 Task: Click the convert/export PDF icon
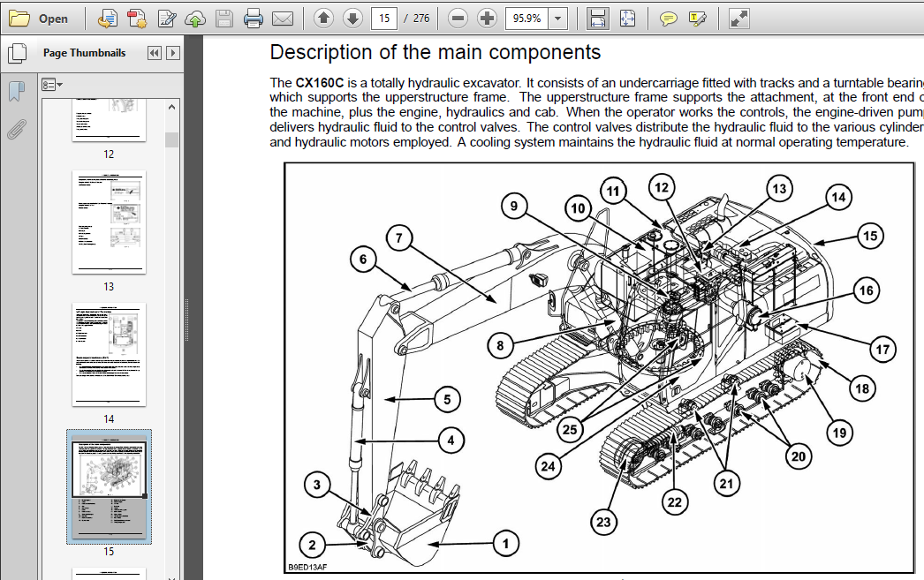107,19
